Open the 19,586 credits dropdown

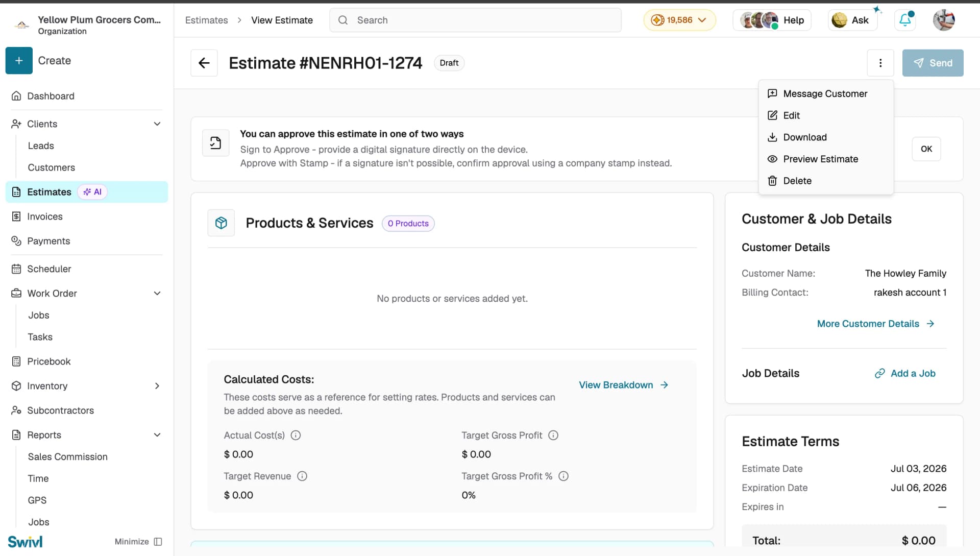(x=679, y=20)
